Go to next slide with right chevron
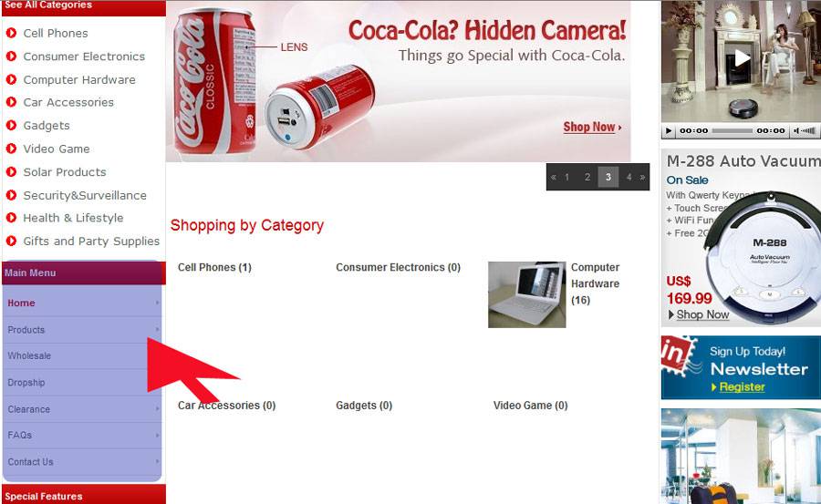 click(x=642, y=178)
